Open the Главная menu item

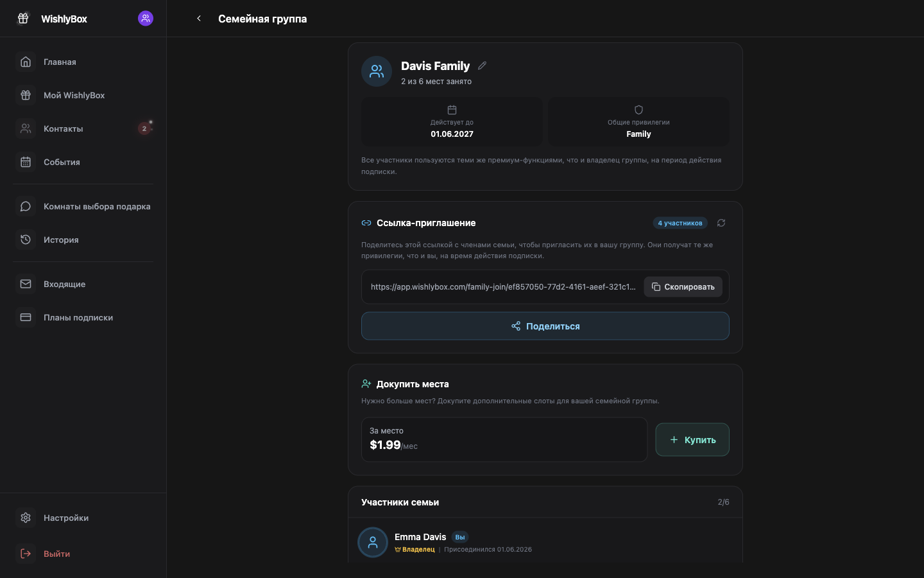pyautogui.click(x=83, y=62)
